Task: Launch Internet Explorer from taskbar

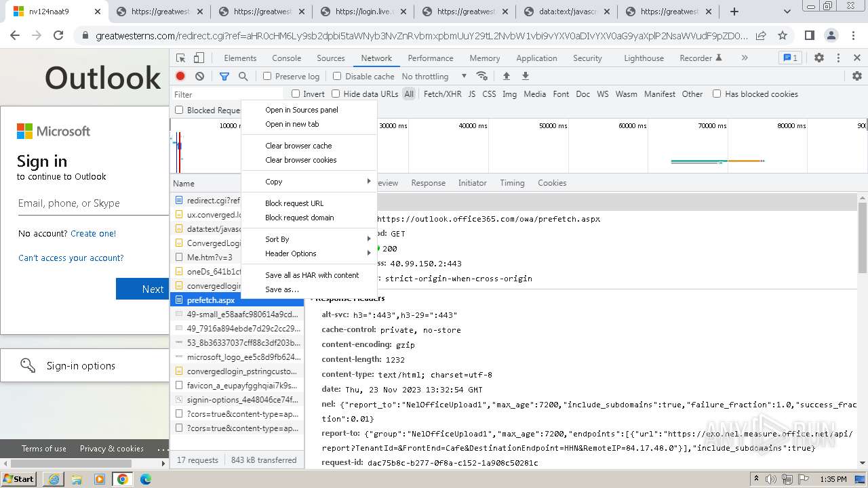Action: (54, 479)
